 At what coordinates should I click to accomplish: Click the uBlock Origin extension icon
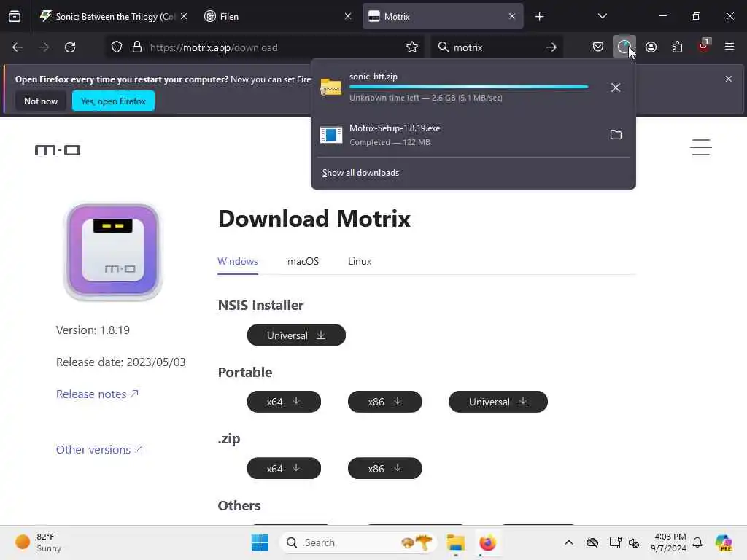[704, 47]
